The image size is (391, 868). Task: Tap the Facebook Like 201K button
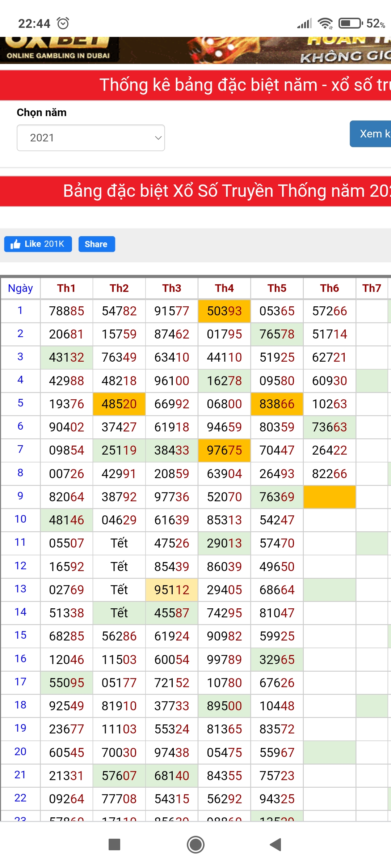point(38,244)
